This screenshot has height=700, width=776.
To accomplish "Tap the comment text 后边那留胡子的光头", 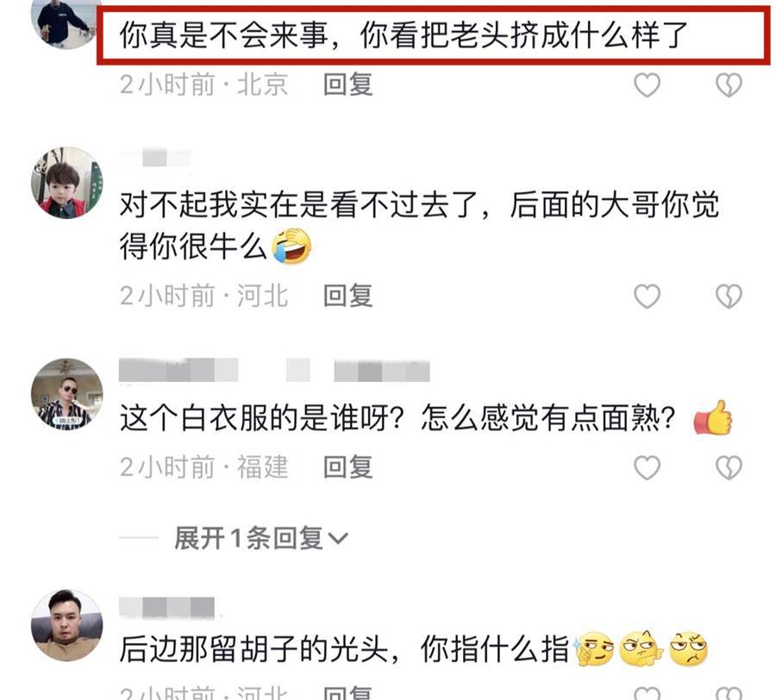I will 253,649.
